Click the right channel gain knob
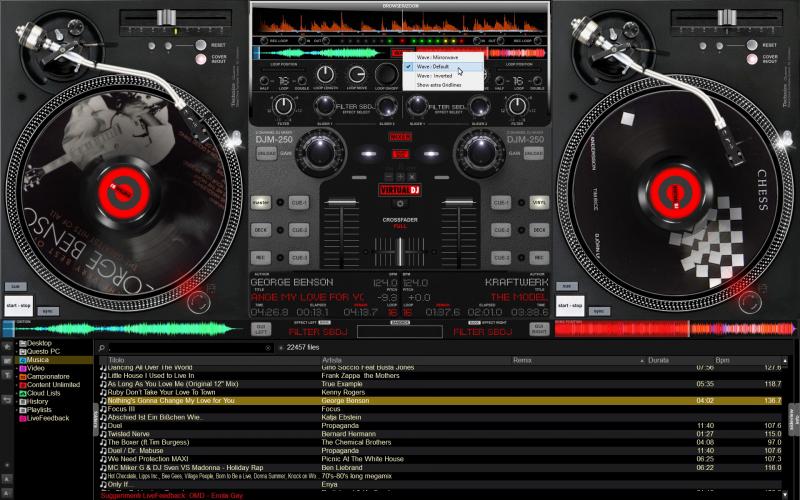The width and height of the screenshot is (800, 500). (x=480, y=152)
